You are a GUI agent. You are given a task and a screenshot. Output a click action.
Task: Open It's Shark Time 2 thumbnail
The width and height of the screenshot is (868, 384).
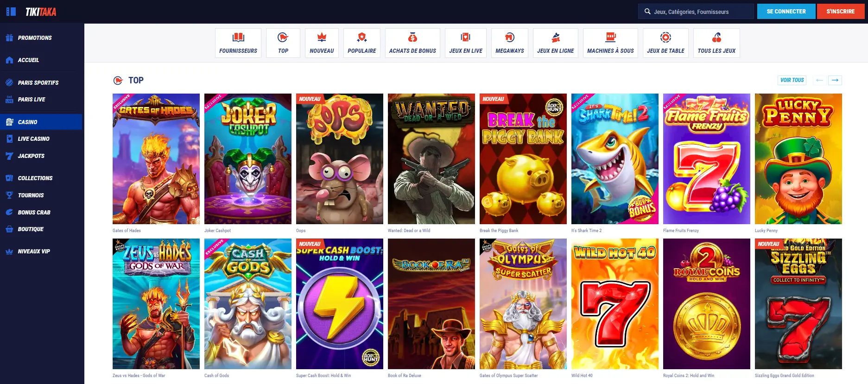click(615, 159)
